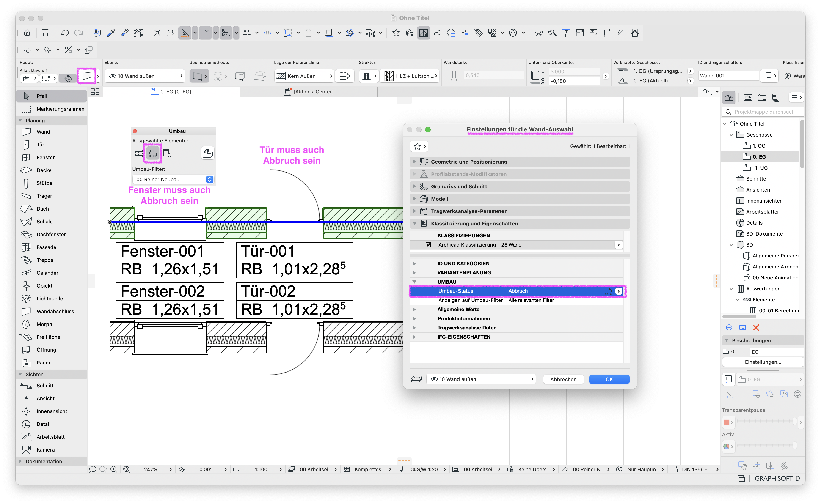Click the Home icon in toolbar
This screenshot has width=821, height=504.
coord(27,33)
